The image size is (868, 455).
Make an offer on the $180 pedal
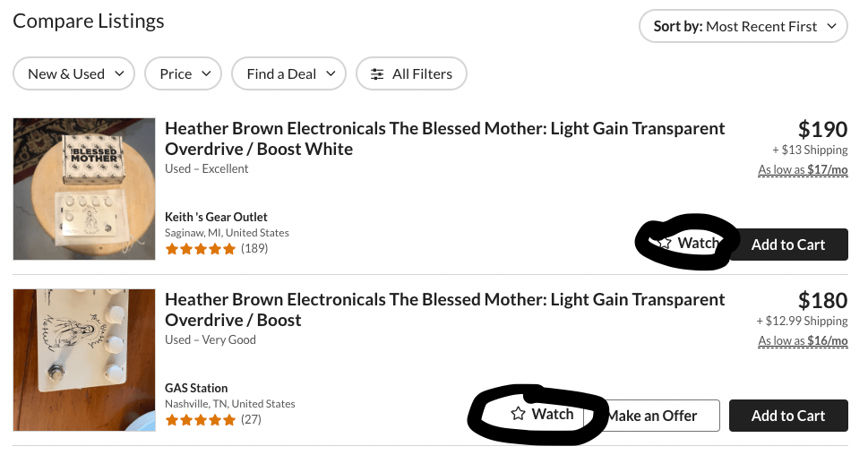tap(652, 416)
